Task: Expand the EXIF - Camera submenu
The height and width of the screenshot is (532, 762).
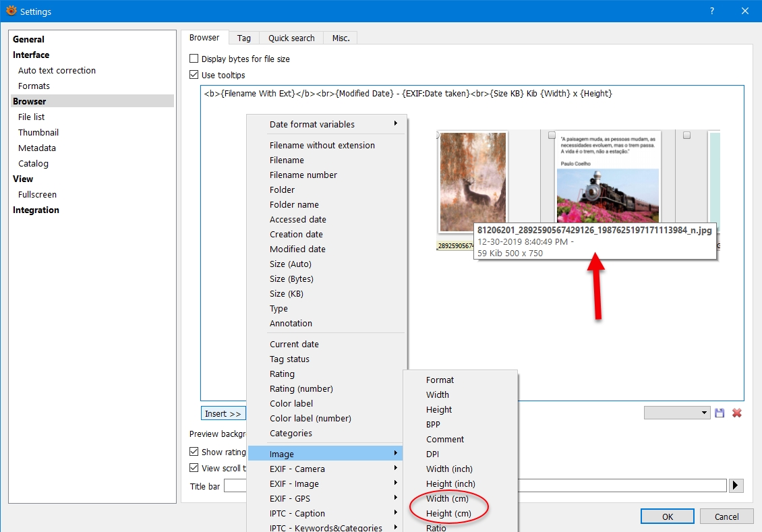Action: tap(325, 469)
